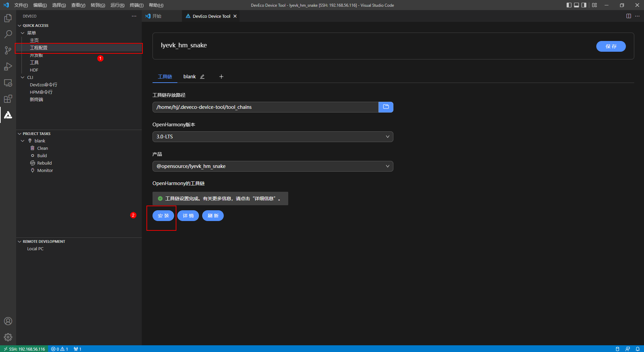This screenshot has width=644, height=352.
Task: Click the 详情 details button
Action: coord(188,216)
